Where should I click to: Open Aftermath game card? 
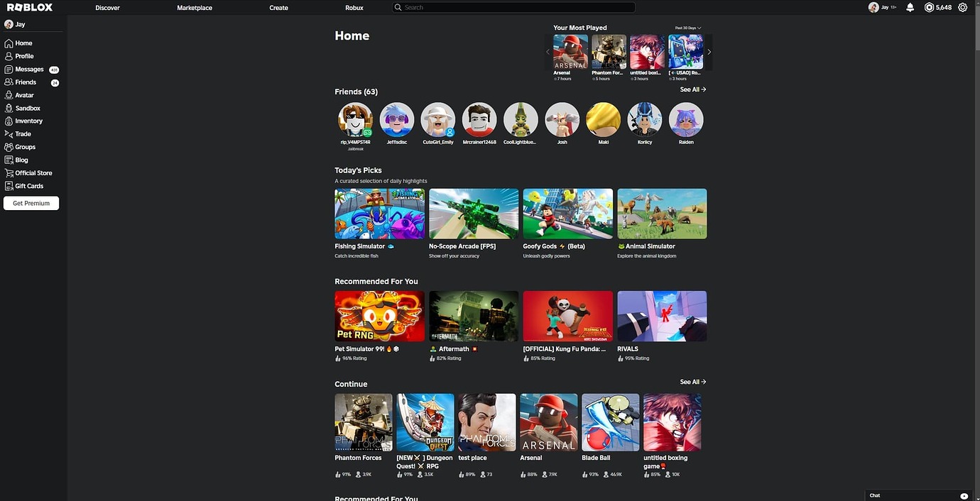(x=474, y=316)
